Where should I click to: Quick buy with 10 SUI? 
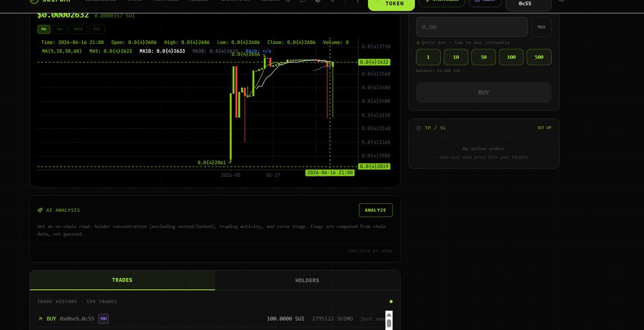tap(456, 57)
